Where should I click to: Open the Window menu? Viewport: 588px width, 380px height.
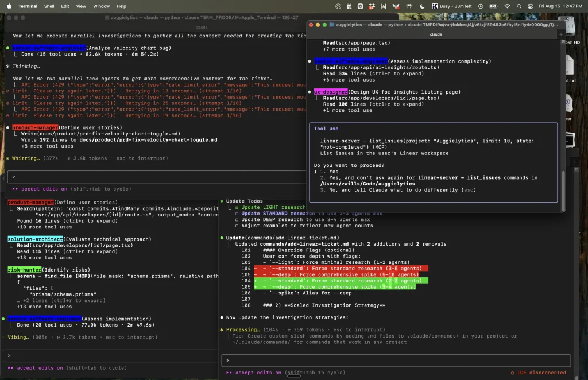101,6
